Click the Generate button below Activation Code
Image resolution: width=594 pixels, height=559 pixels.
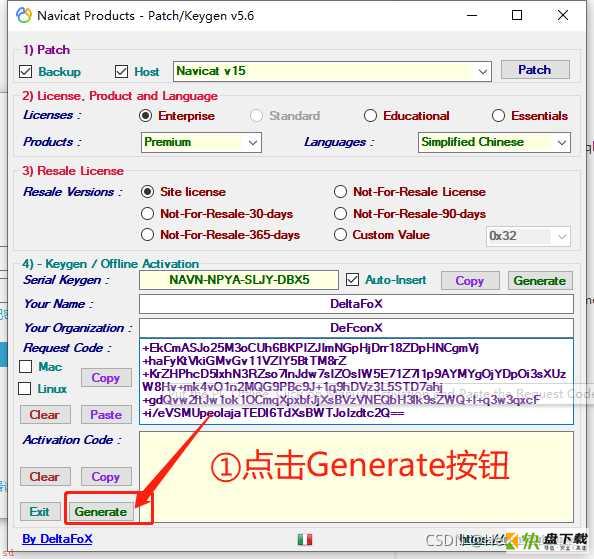[x=101, y=512]
